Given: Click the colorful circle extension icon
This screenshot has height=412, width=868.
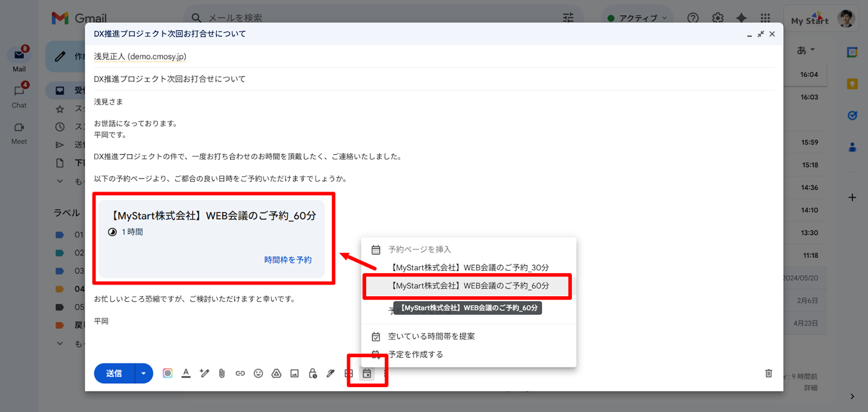Looking at the screenshot, I should pyautogui.click(x=168, y=373).
